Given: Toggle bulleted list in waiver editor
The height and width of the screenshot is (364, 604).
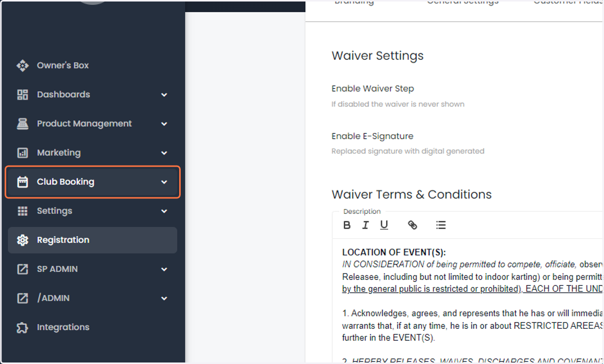Looking at the screenshot, I should [x=441, y=225].
